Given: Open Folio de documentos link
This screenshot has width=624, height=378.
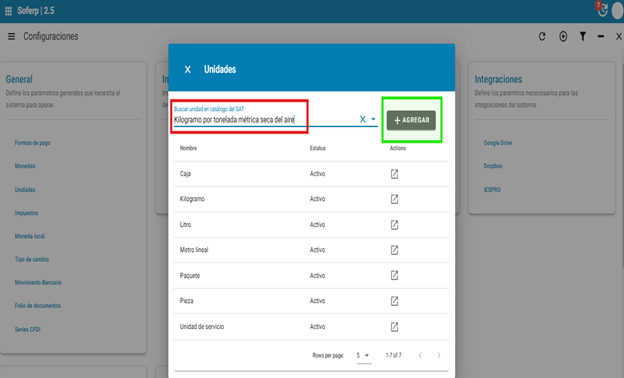Looking at the screenshot, I should [38, 306].
